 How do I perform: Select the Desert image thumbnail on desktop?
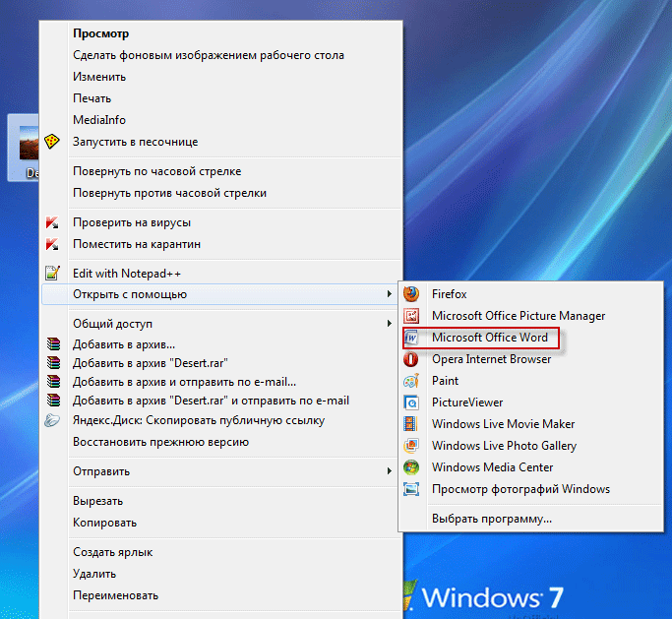click(x=29, y=145)
